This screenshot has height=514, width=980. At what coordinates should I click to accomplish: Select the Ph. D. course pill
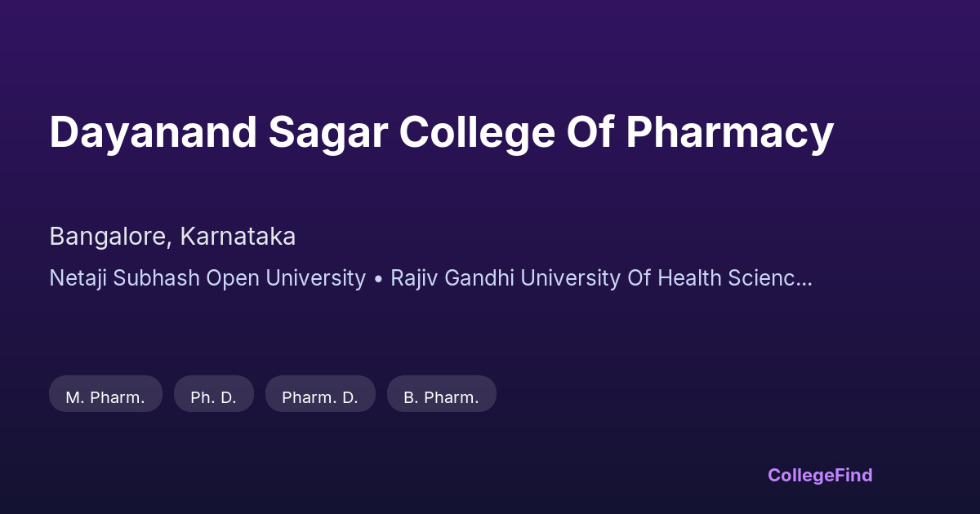[x=213, y=397]
